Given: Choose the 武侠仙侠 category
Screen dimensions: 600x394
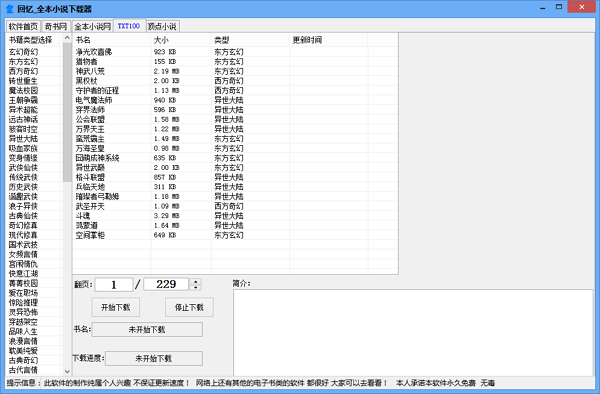Looking at the screenshot, I should (23, 168).
